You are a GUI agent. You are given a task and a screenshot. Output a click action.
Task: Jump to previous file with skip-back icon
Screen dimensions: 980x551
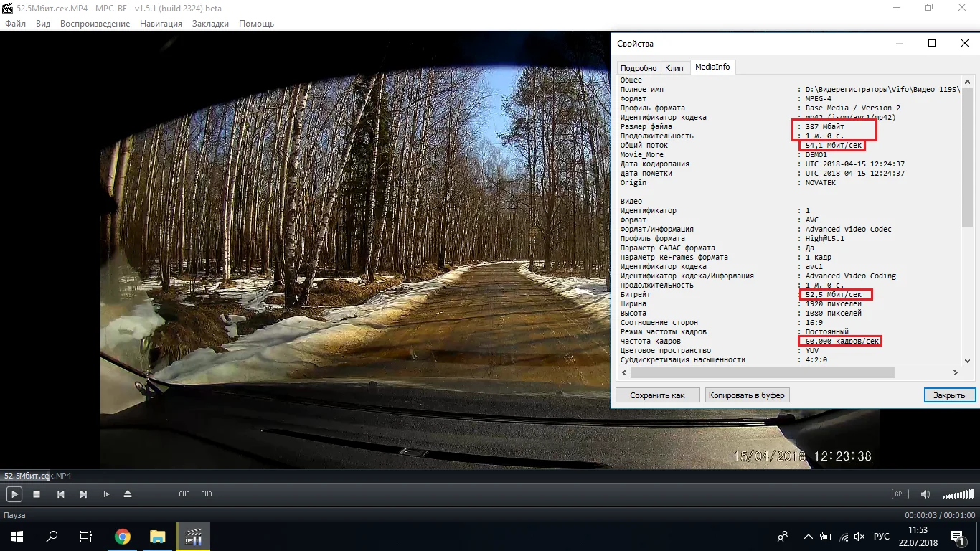point(61,494)
